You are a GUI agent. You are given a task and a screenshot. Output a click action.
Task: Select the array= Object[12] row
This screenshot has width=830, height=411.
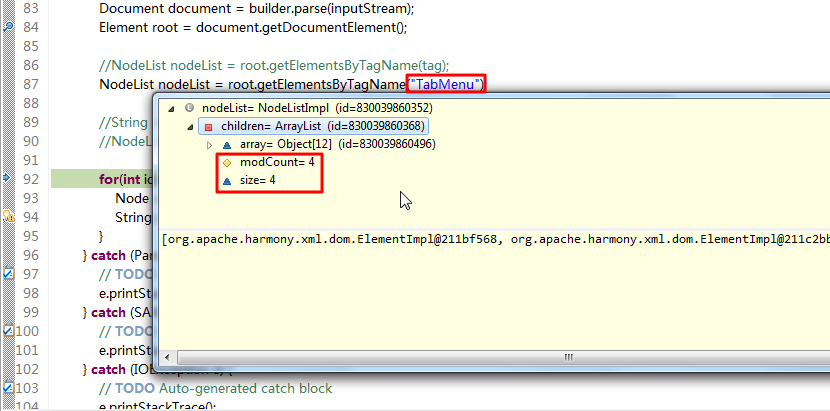(337, 144)
